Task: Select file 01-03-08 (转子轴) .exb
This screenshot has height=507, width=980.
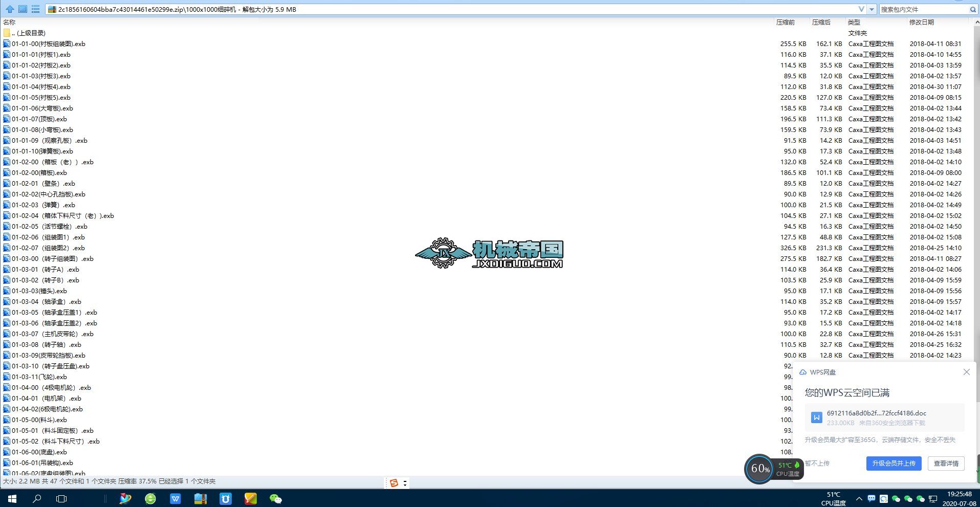Action: tap(47, 344)
